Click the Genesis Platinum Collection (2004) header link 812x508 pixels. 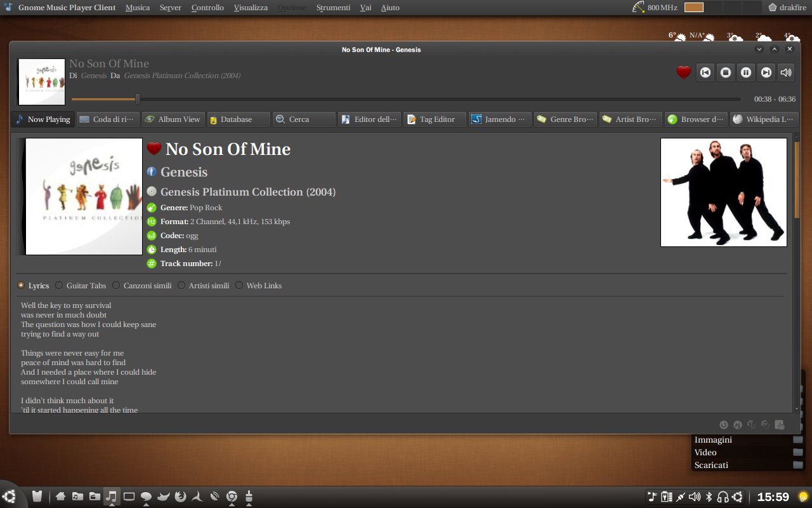click(x=182, y=76)
